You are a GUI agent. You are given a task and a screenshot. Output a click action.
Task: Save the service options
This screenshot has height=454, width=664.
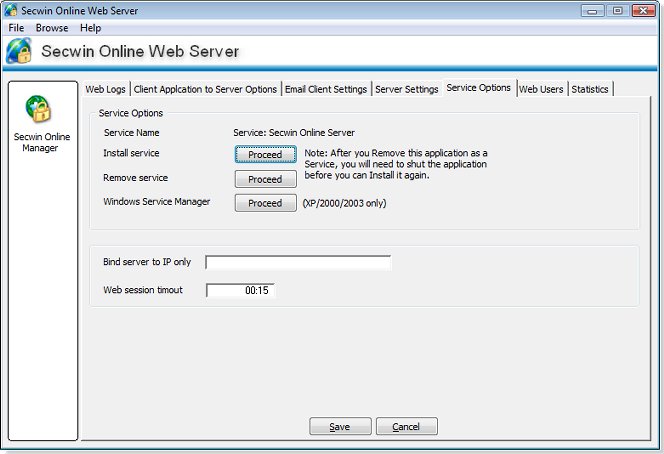[340, 427]
